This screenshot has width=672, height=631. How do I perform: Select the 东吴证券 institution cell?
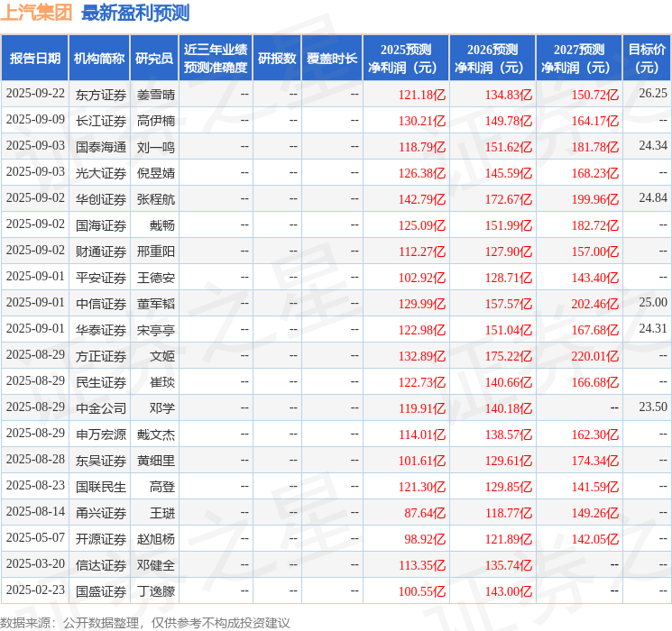click(101, 461)
